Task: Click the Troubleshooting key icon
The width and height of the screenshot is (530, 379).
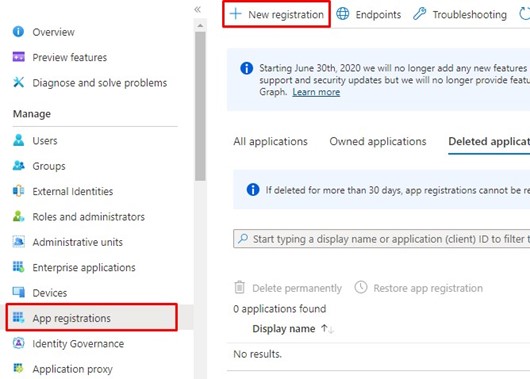Action: (419, 14)
